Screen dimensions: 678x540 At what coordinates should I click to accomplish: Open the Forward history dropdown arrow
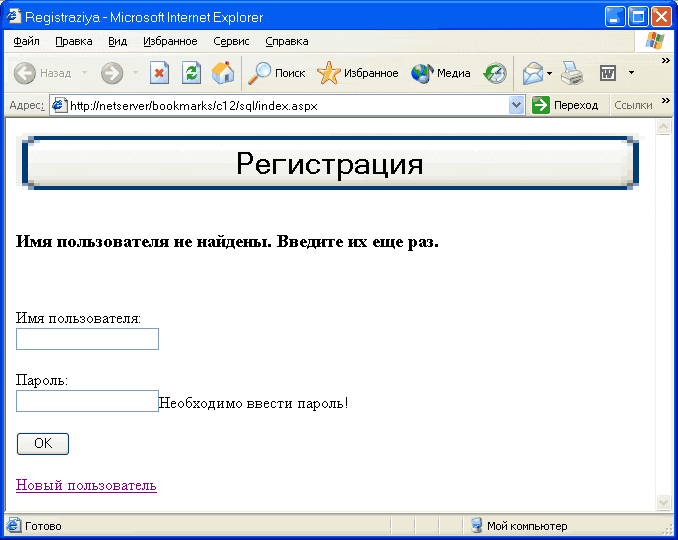tap(135, 73)
